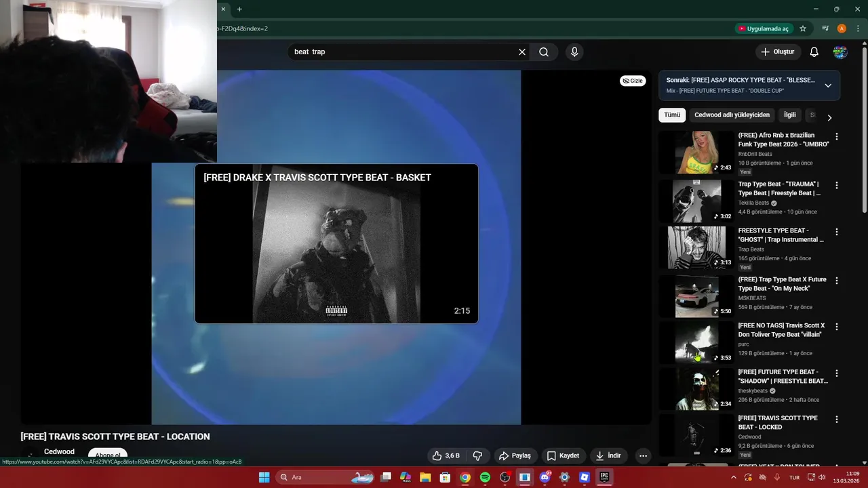This screenshot has height=488, width=868.
Task: Launch Epic Games from the taskbar
Action: (x=604, y=477)
